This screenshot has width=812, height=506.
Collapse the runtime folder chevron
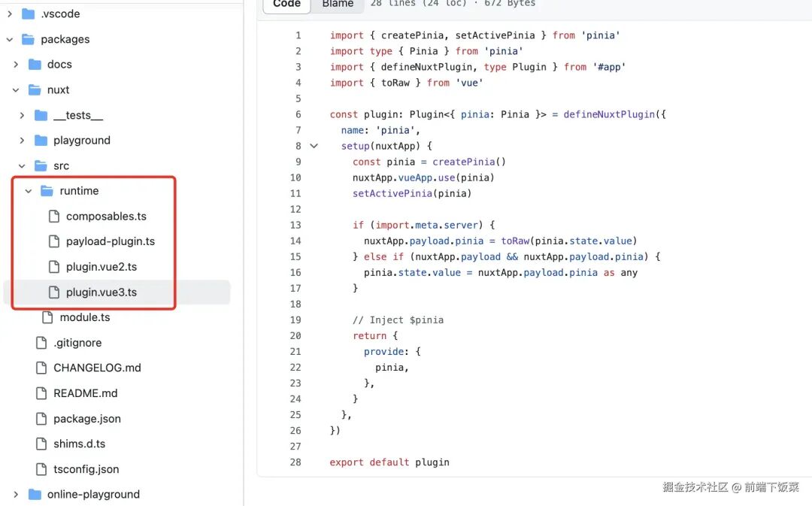click(29, 191)
